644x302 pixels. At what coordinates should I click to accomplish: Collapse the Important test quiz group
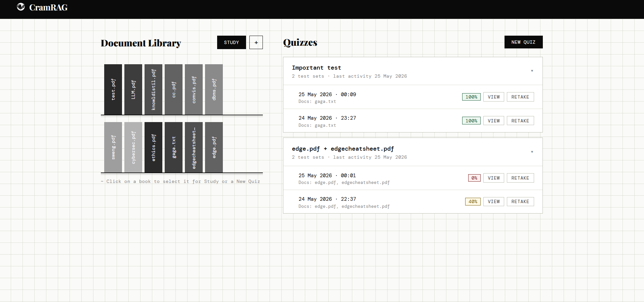tap(532, 71)
